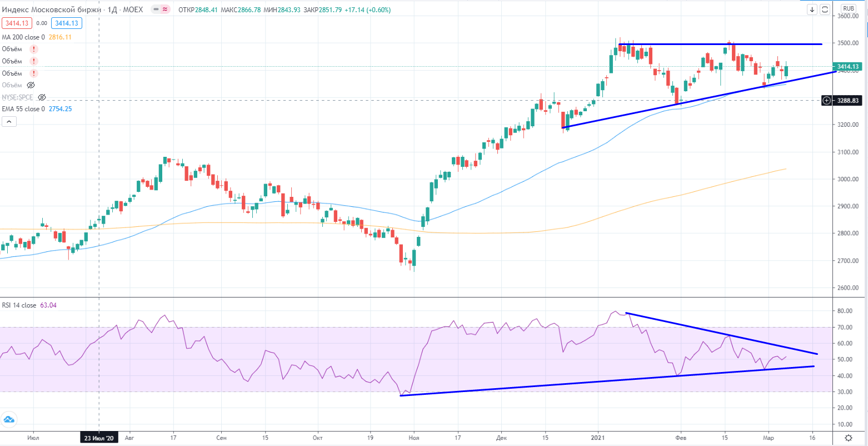Click the blue 3414.13 buy price button
Viewport: 868px width, 446px height.
66,23
